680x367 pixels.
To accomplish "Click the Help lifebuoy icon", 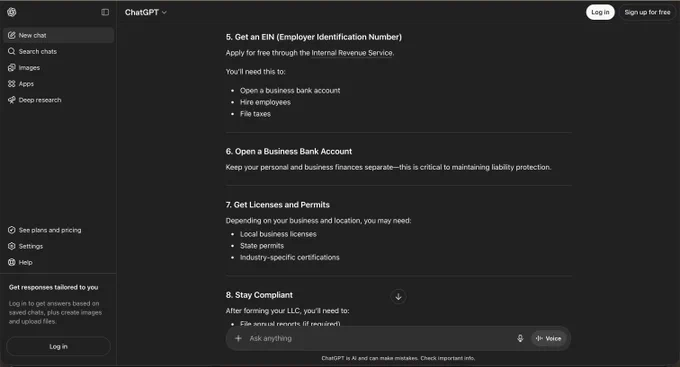I will coord(12,262).
